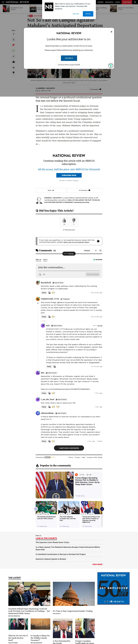The height and width of the screenshot is (644, 138).
Task: Click the magnifier search icon in header
Action: (x=135, y=2)
